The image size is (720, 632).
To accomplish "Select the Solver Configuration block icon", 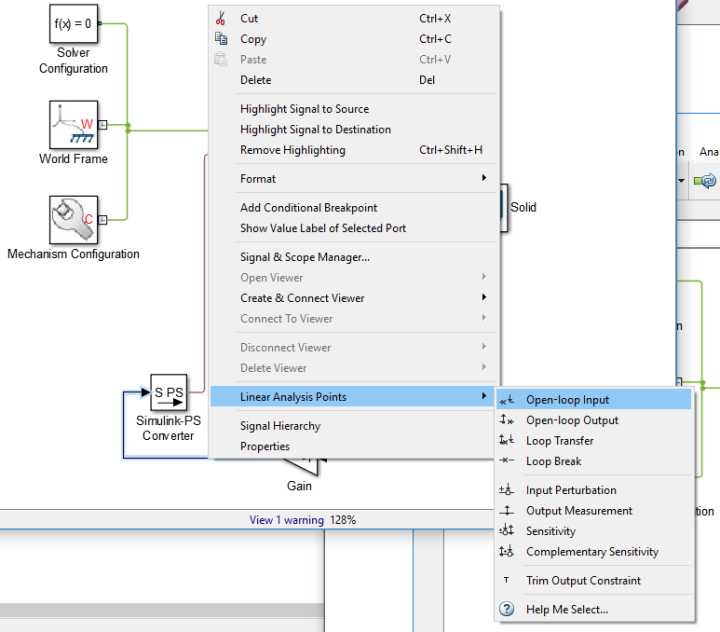I will pos(73,24).
